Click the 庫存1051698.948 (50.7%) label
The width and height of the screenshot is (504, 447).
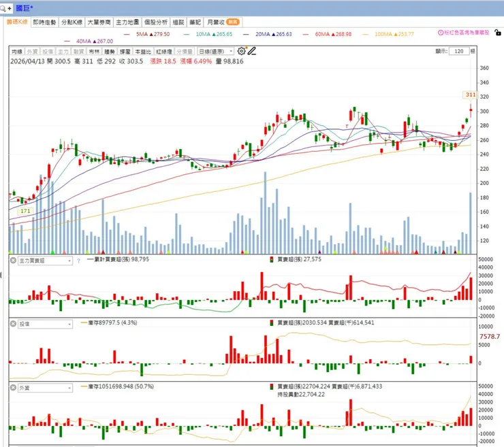[x=121, y=386]
